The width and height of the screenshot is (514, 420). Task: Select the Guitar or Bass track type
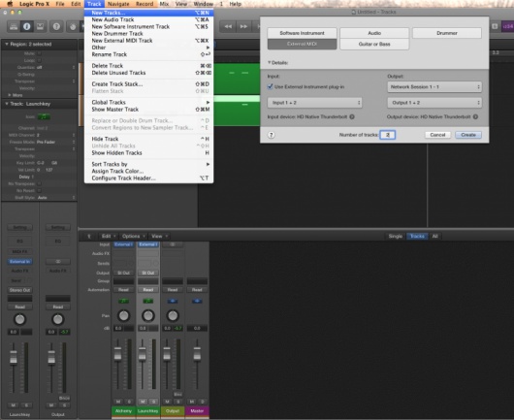(374, 44)
